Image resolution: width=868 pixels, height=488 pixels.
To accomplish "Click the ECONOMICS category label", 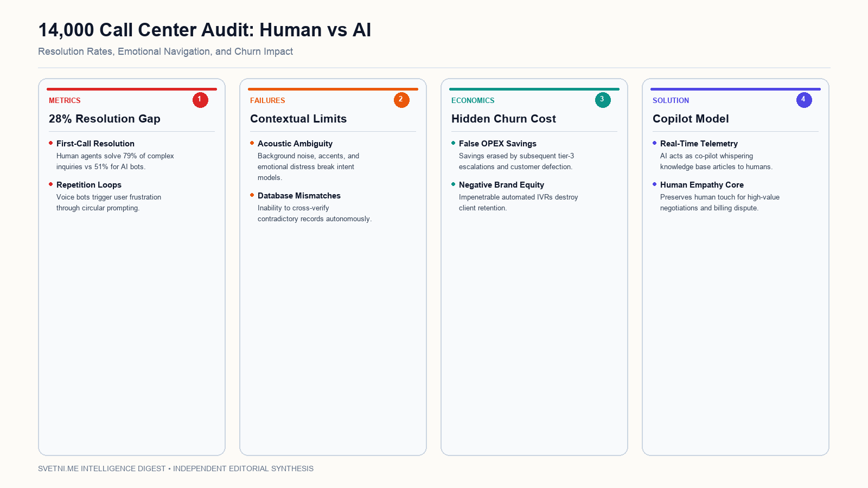I will click(x=473, y=100).
